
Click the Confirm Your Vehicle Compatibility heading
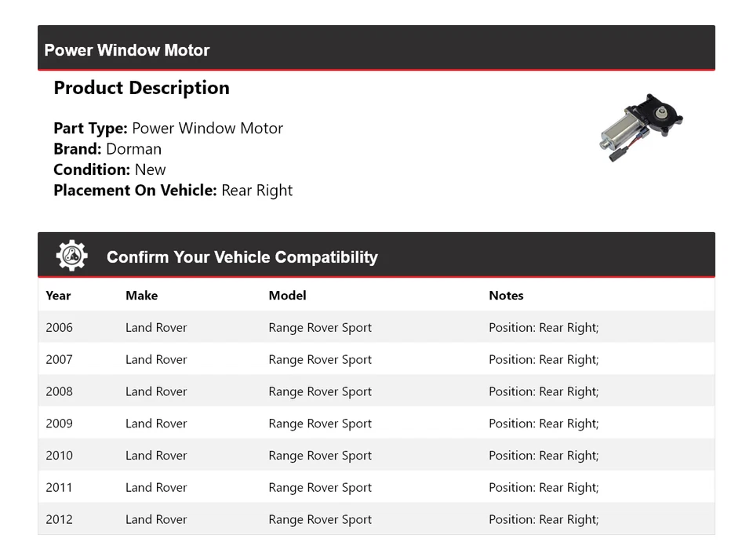[242, 257]
